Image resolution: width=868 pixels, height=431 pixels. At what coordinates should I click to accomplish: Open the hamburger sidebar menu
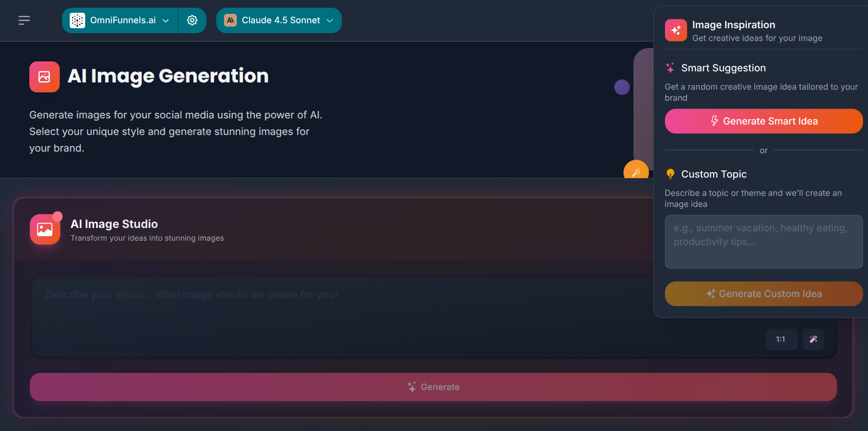24,20
